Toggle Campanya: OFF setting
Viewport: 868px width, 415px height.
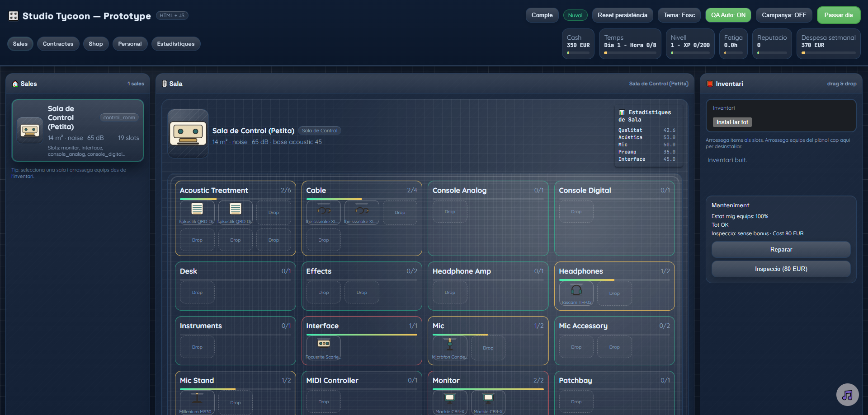click(783, 15)
